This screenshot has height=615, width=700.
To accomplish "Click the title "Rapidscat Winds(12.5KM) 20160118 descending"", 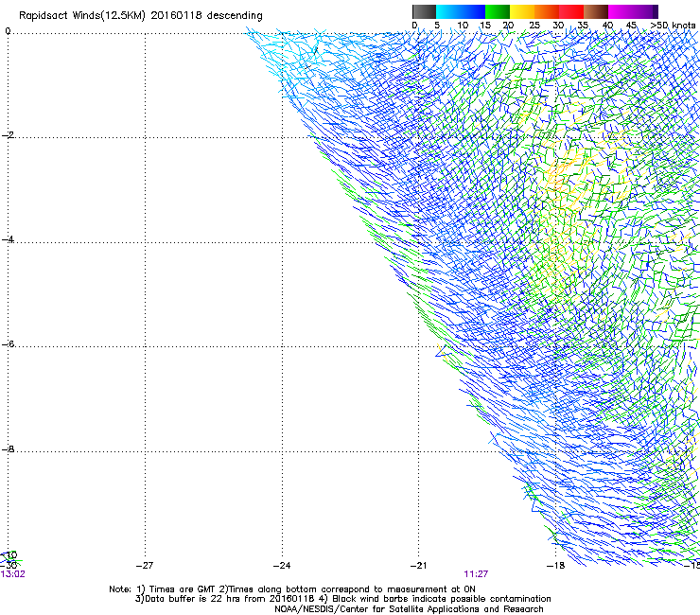I will tap(141, 16).
